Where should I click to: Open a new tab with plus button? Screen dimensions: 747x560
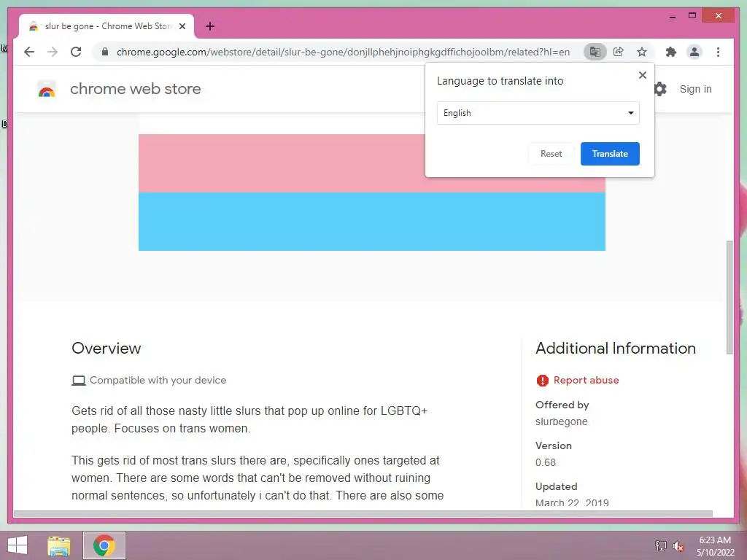(210, 26)
